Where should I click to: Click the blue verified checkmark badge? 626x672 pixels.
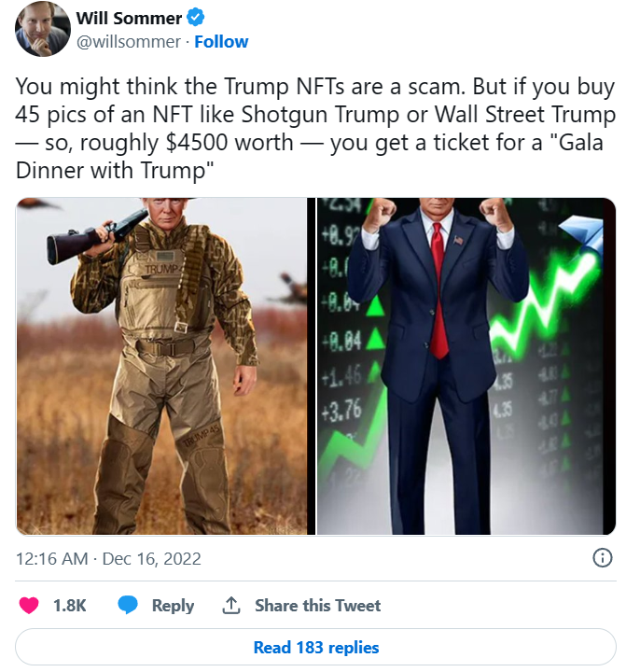[195, 18]
